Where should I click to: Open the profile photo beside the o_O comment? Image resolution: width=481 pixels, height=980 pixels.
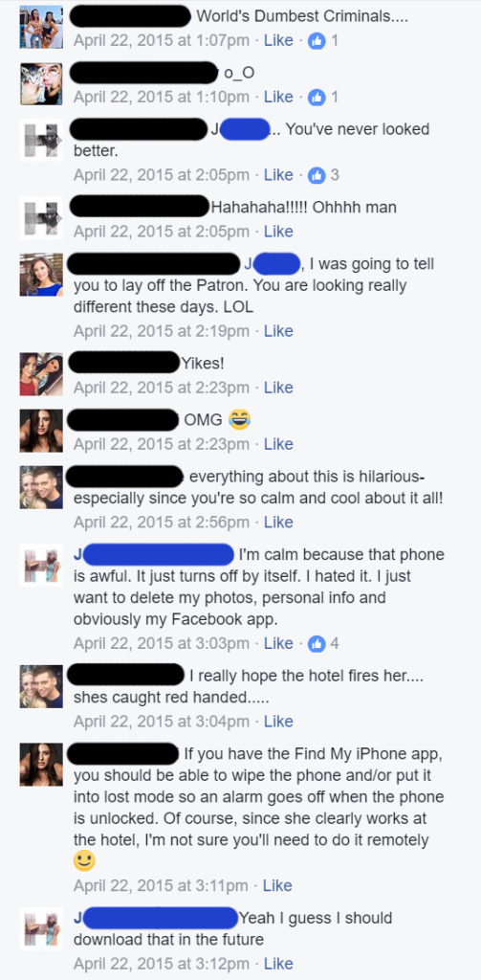41,83
